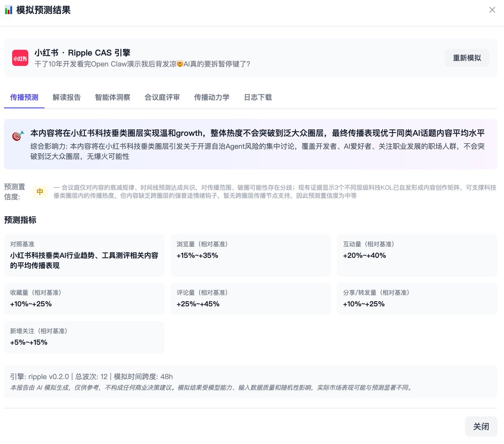504x444 pixels.
Task: Click the 评论量 metric card
Action: coord(250,298)
